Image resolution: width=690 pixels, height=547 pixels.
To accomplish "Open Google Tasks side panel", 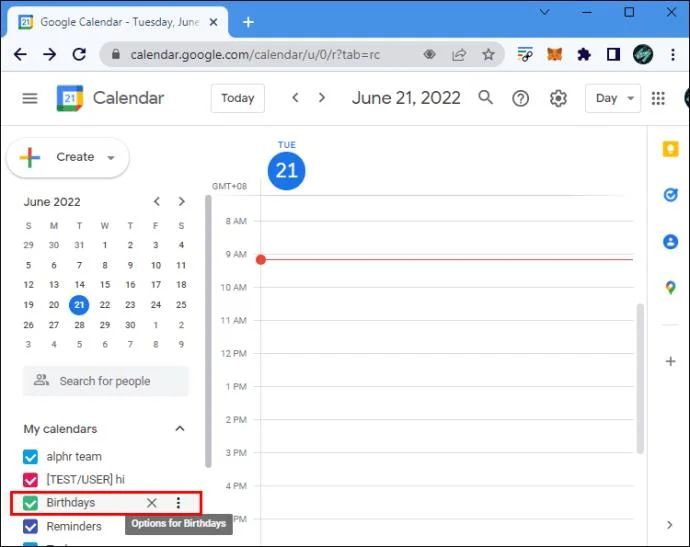I will 670,195.
